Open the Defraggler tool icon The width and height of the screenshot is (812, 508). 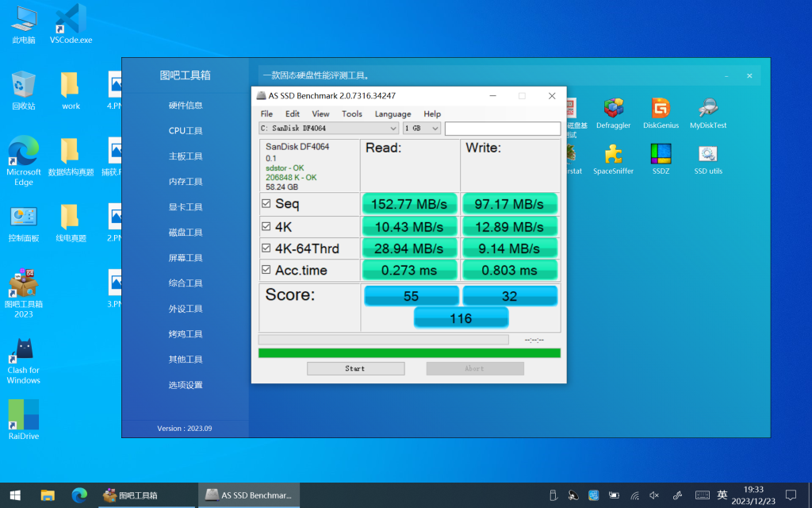pyautogui.click(x=613, y=113)
